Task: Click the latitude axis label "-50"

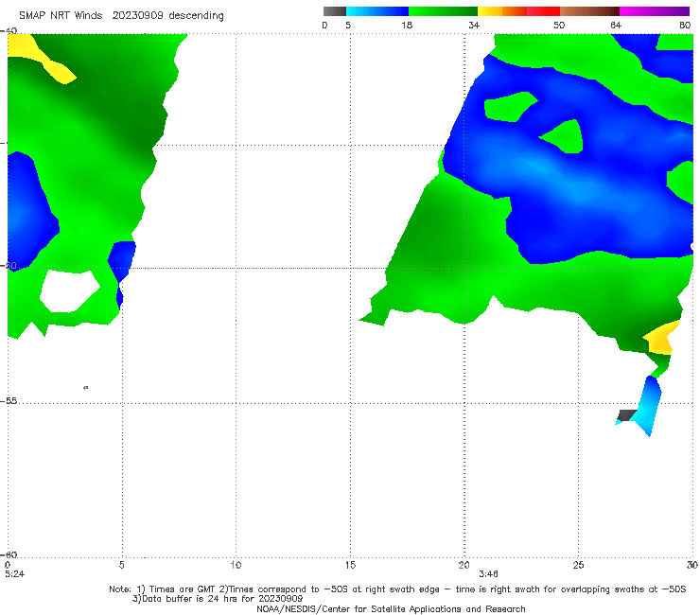Action: click(9, 266)
